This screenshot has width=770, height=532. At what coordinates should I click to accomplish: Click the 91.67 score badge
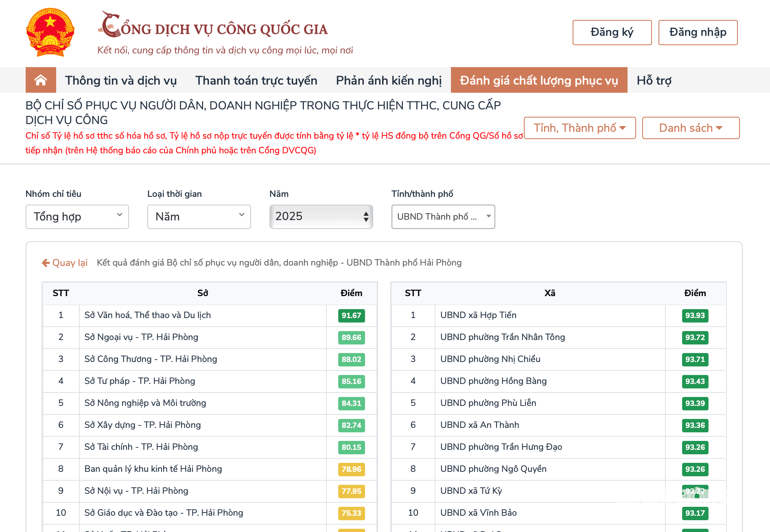[x=352, y=316]
